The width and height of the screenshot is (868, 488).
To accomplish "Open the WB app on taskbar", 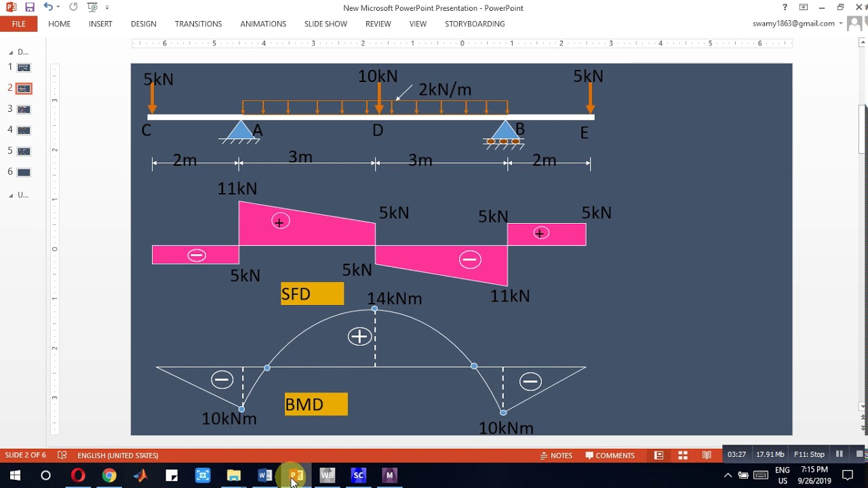I will coord(328,475).
